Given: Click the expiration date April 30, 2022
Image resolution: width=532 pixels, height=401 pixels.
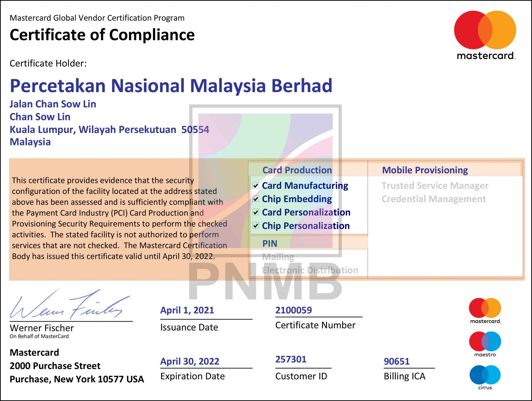Looking at the screenshot, I should click(x=190, y=361).
